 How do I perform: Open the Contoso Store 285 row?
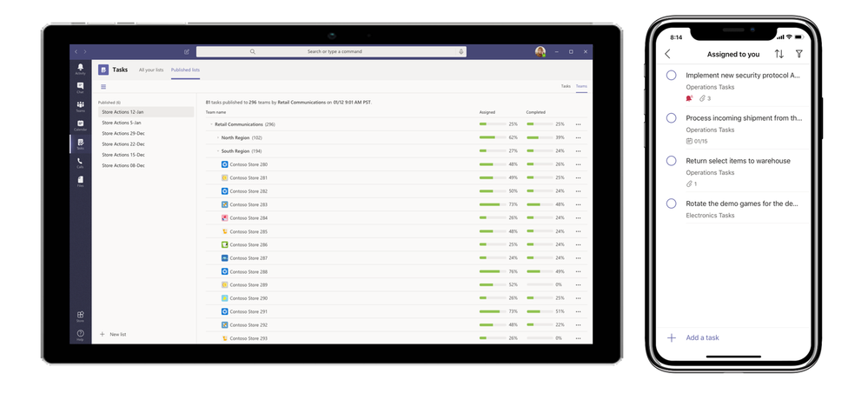point(396,231)
